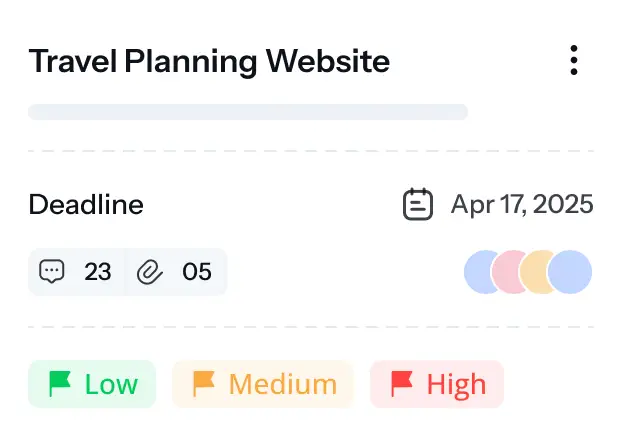Click the green Low flag icon
Screen dimensions: 620x448
tap(60, 384)
